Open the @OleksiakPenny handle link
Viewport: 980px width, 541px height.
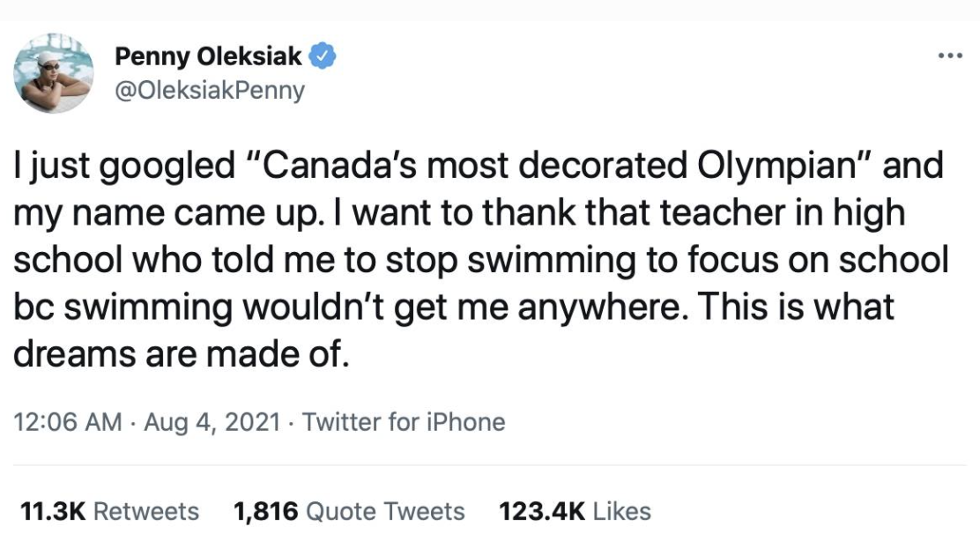click(210, 90)
